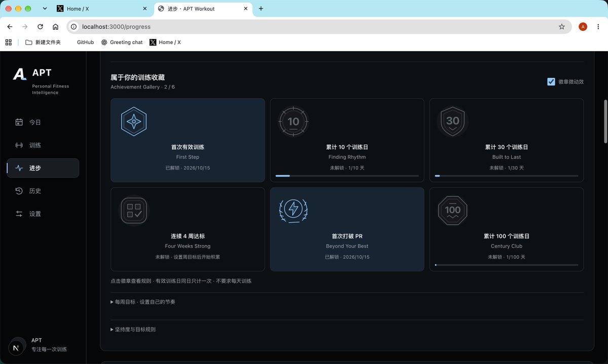Screen dimensions: 608x364
Task: Open the 今日 calendar icon
Action: click(19, 122)
